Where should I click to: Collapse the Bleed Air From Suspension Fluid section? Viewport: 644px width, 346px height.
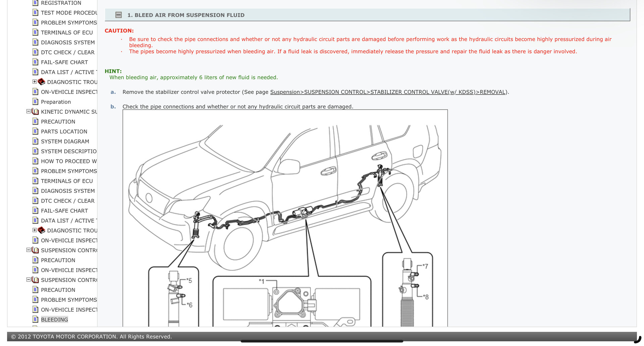click(x=118, y=15)
